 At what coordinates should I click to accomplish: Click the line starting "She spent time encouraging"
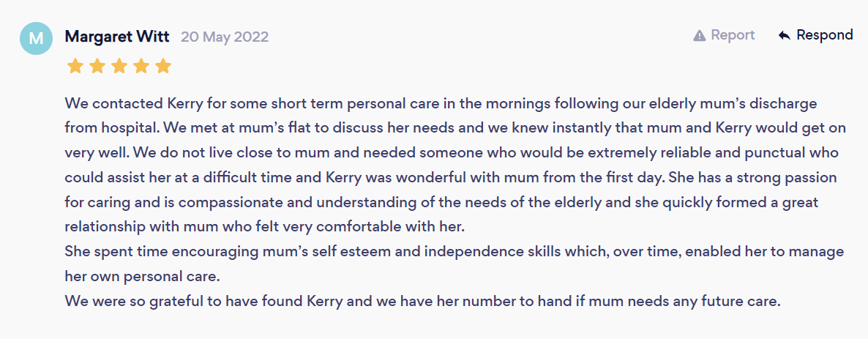click(x=454, y=252)
